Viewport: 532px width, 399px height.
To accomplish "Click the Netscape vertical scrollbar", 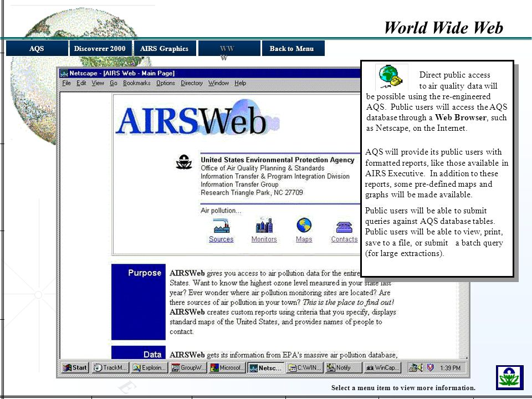I will [x=463, y=319].
